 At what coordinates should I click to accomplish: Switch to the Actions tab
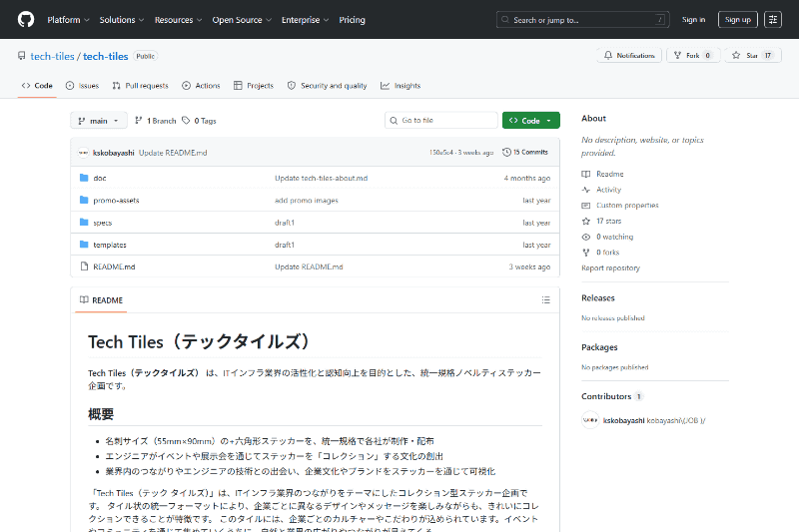[202, 86]
